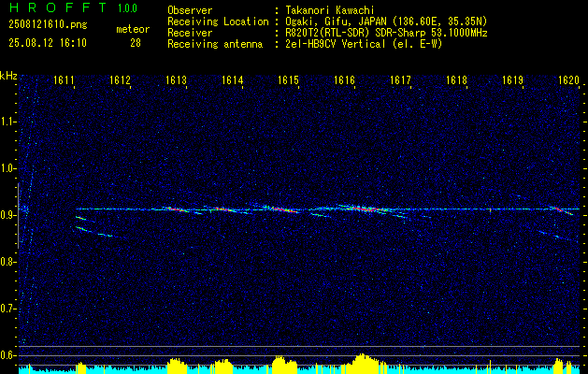The height and width of the screenshot is (374, 588).
Task: Click the antenna text 2el-HB9CV Vertical
Action: click(x=336, y=44)
